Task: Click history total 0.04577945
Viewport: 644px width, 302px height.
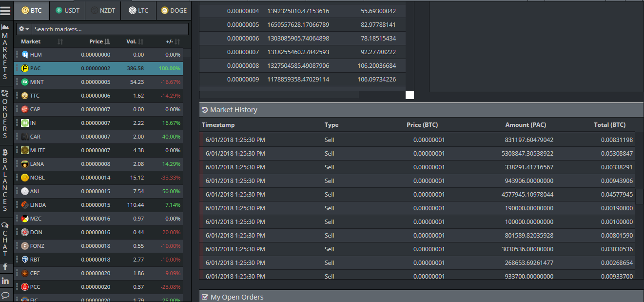Action: click(x=617, y=194)
